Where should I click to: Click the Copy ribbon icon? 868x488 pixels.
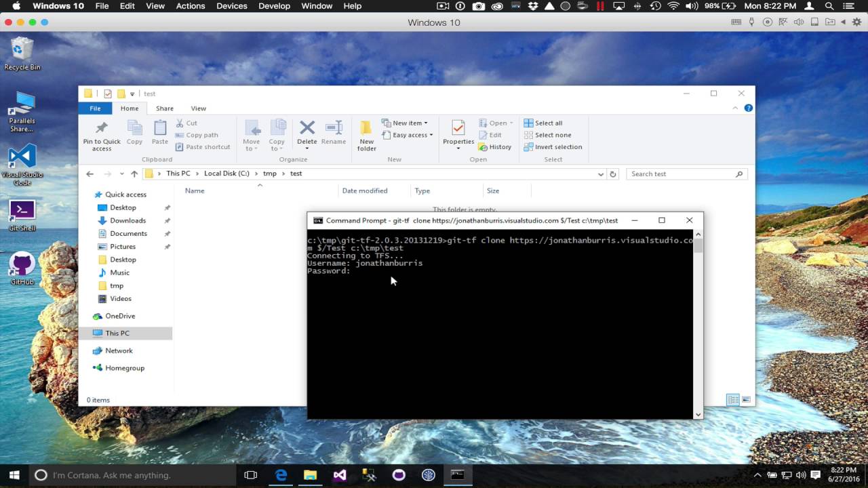pos(134,133)
